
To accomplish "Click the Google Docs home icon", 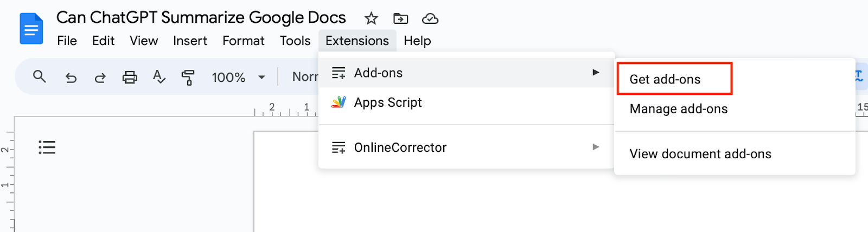I will [31, 29].
